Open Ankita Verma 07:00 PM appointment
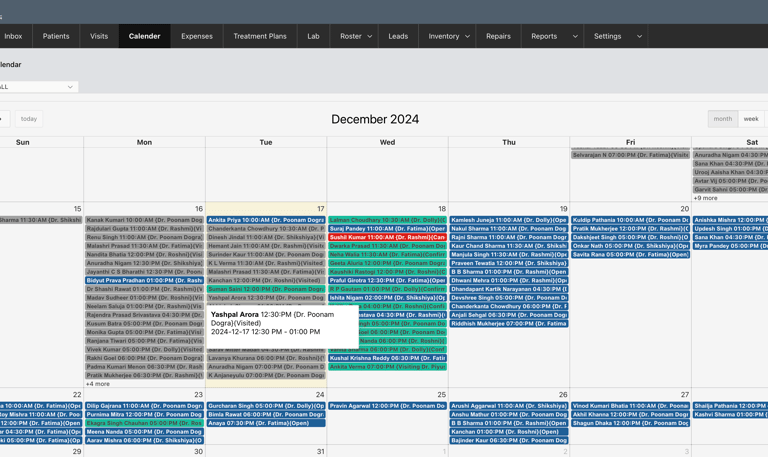 coord(387,367)
